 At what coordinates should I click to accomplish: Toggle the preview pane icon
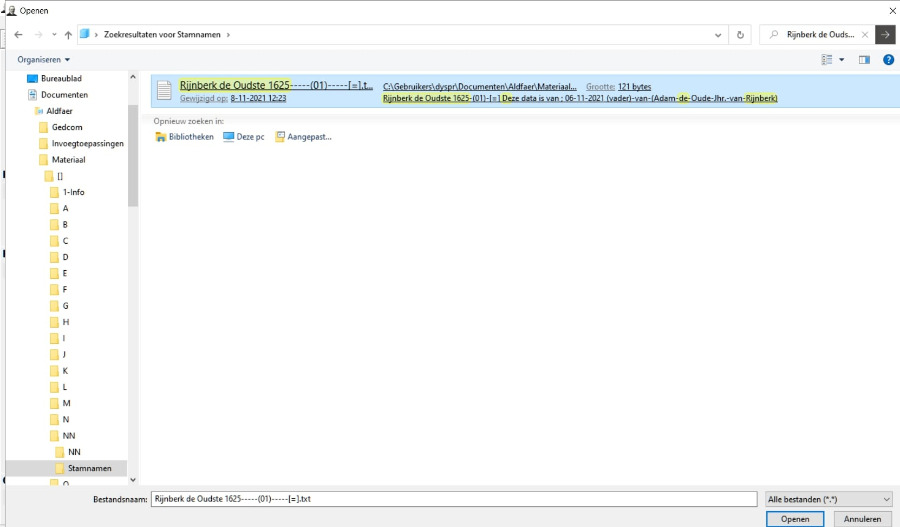(864, 60)
